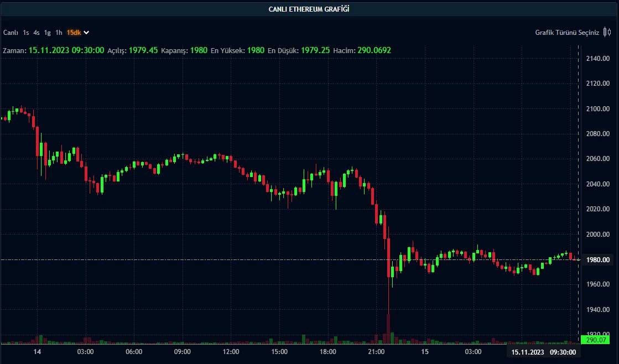
Task: Click the 12:00 time axis label
Action: (x=231, y=352)
